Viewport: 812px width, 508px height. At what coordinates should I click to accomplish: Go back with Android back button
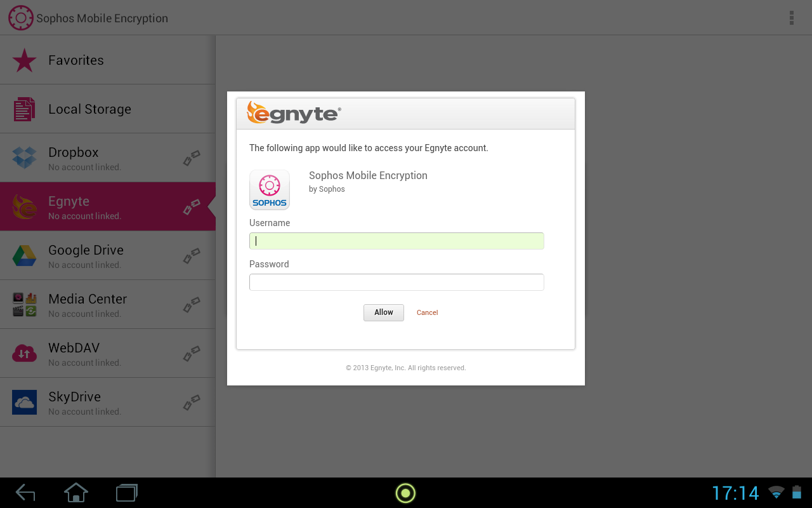25,493
